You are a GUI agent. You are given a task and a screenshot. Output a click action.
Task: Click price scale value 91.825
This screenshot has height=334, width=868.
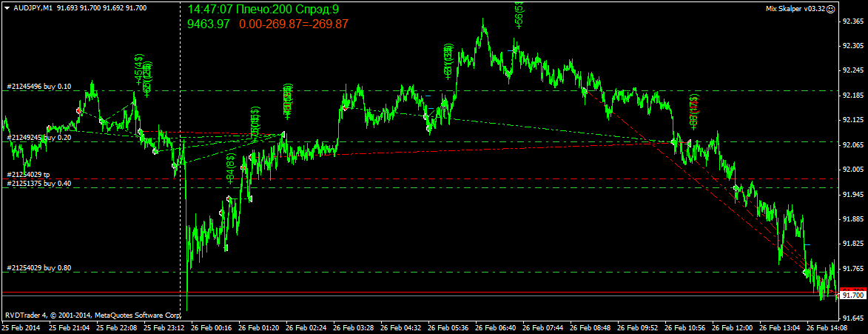click(x=852, y=244)
